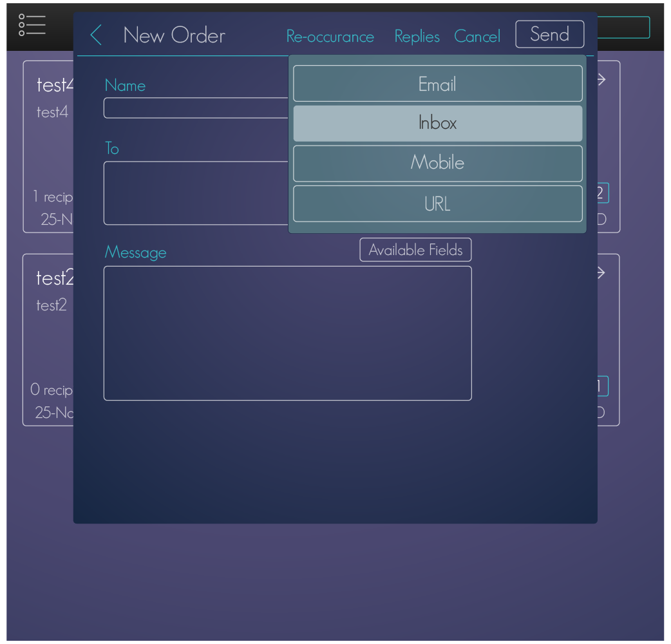The width and height of the screenshot is (671, 644).
Task: Cancel the new order
Action: click(477, 37)
